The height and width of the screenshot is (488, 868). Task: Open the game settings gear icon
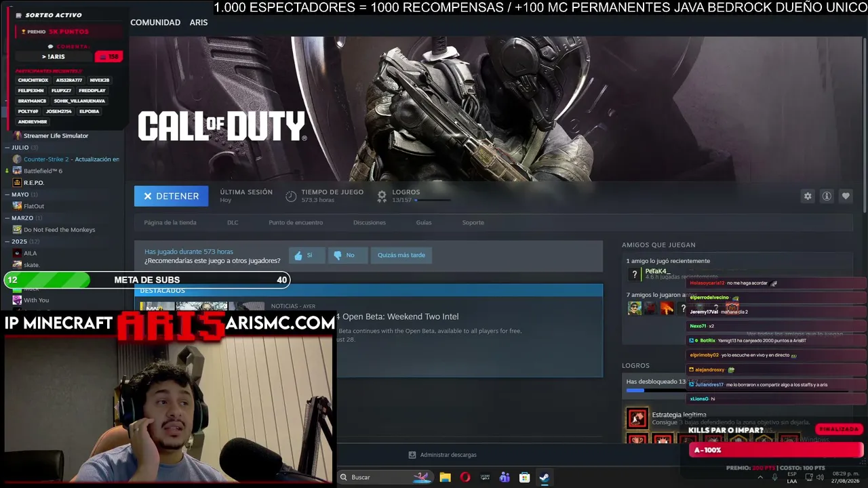(808, 196)
